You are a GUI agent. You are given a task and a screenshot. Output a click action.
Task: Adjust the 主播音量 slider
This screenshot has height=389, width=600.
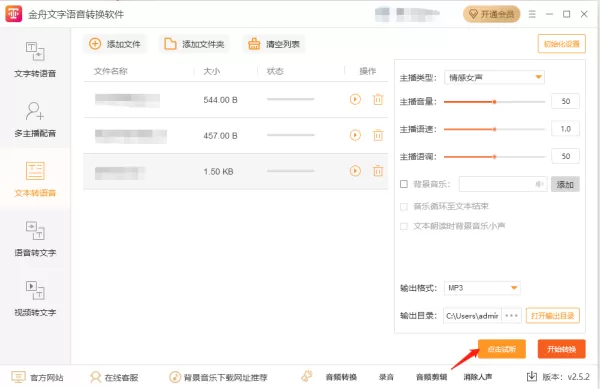click(494, 102)
